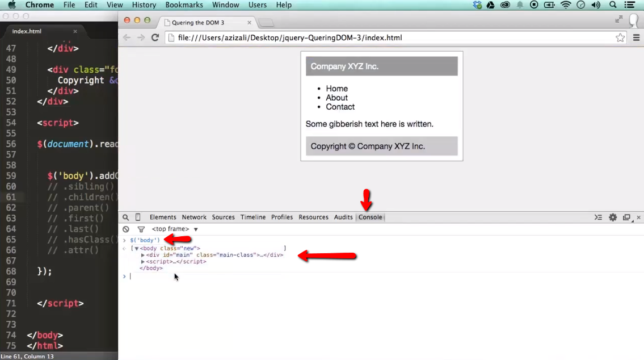Click the Home list item
644x360 pixels.
[337, 89]
